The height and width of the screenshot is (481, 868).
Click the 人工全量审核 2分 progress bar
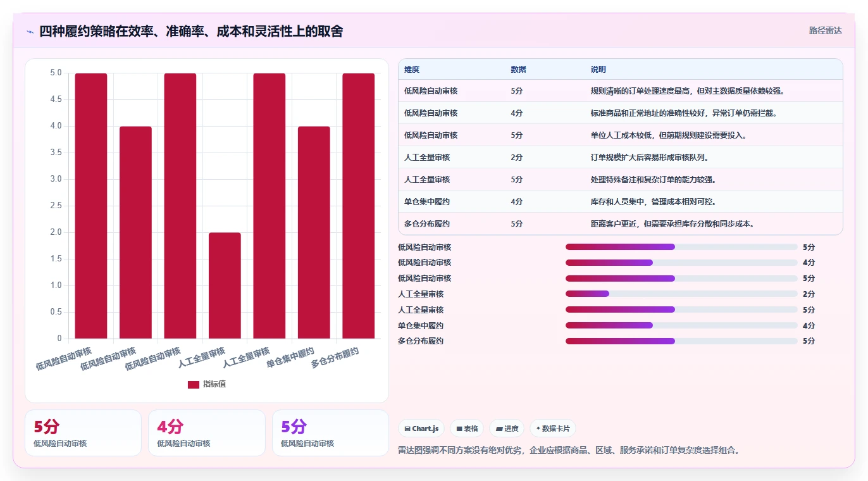pyautogui.click(x=681, y=294)
